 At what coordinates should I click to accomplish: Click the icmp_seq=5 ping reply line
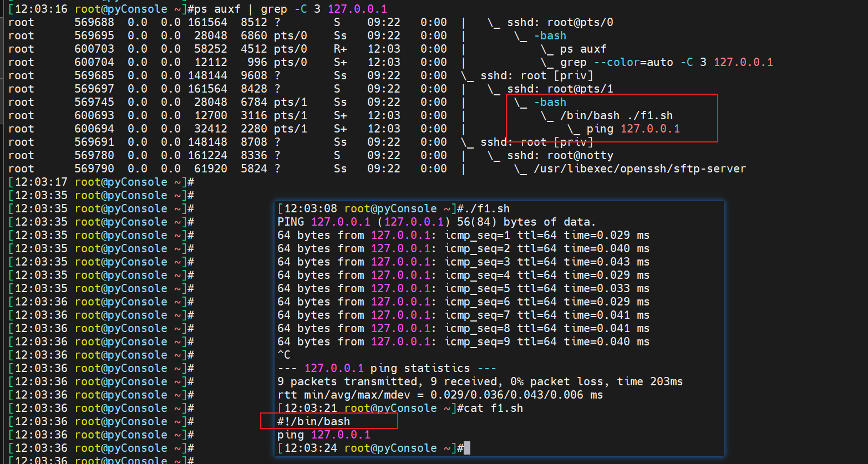tap(463, 288)
